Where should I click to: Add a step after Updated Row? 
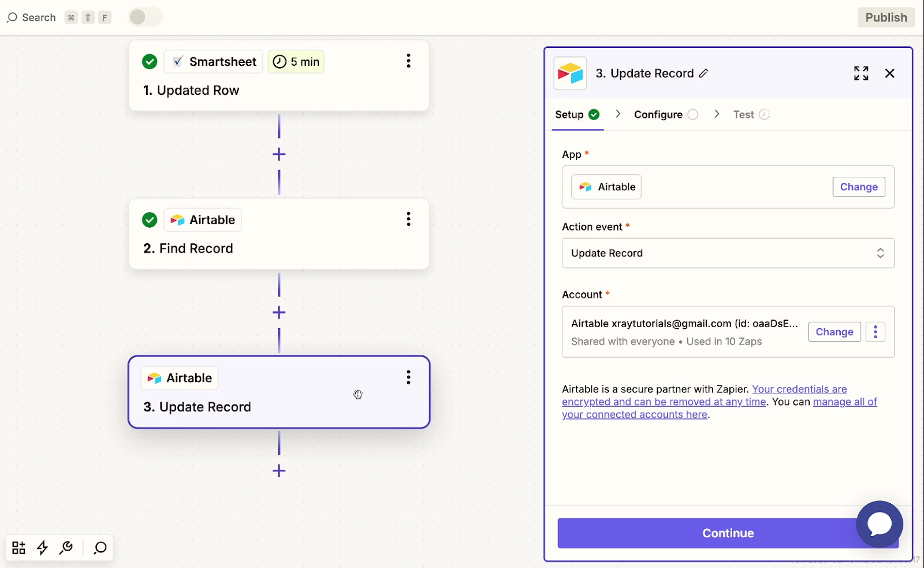pyautogui.click(x=279, y=154)
